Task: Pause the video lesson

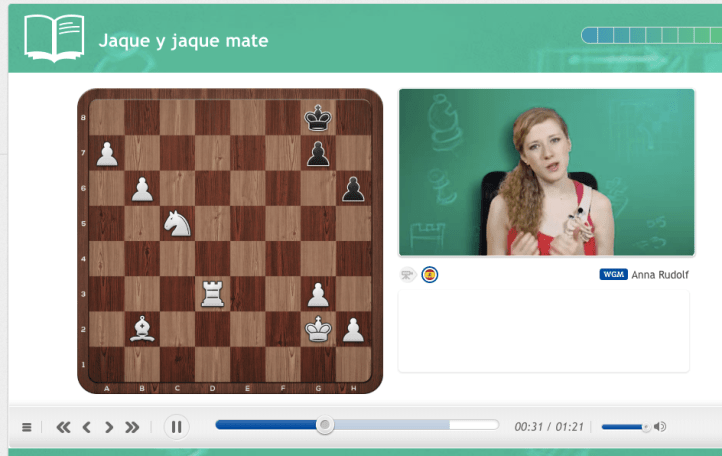Action: 176,427
